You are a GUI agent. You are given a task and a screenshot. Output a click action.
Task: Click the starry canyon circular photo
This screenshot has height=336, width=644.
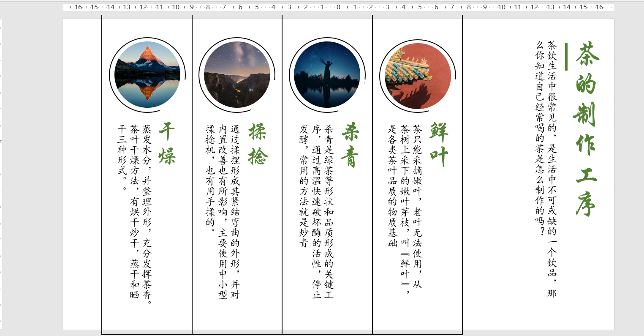pyautogui.click(x=236, y=73)
